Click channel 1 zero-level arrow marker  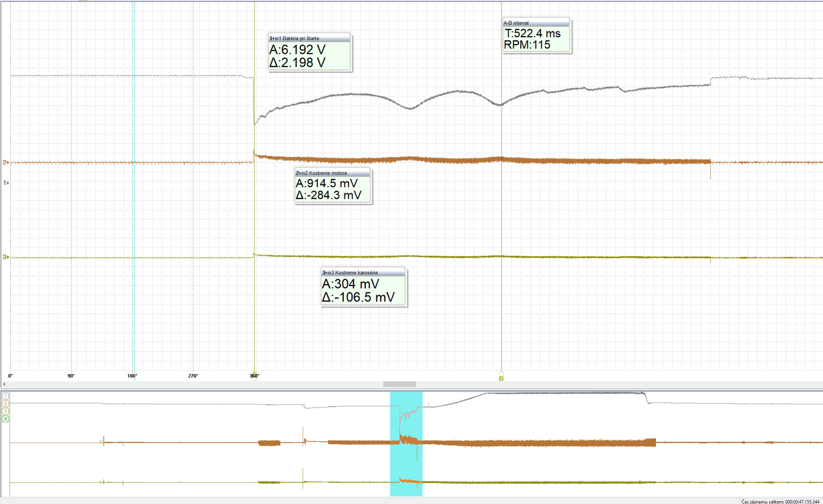(6, 183)
